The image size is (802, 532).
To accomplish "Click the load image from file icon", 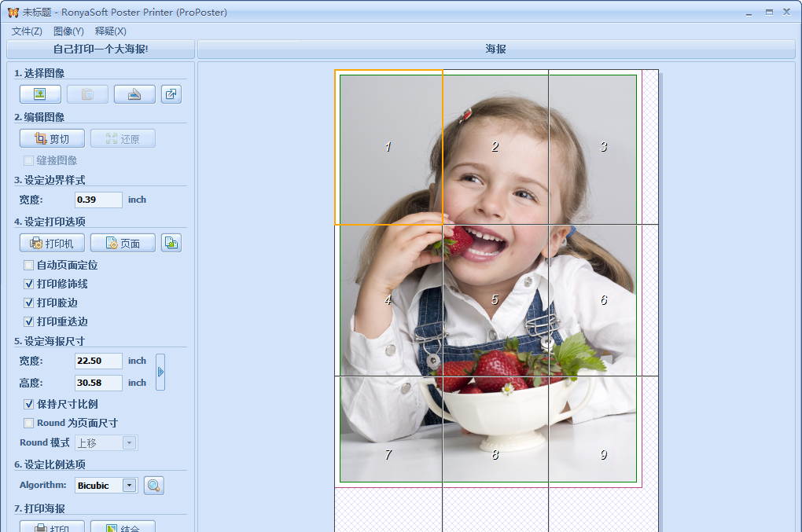I will pyautogui.click(x=40, y=94).
